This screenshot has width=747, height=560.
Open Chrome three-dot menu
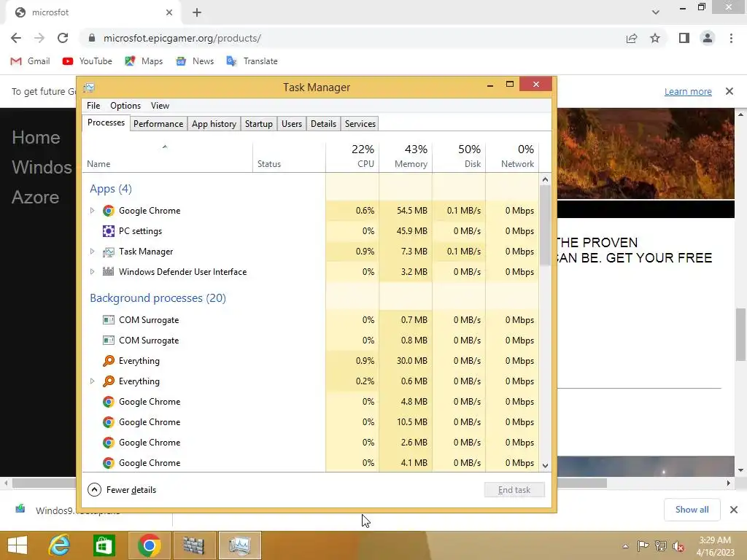[x=731, y=38]
